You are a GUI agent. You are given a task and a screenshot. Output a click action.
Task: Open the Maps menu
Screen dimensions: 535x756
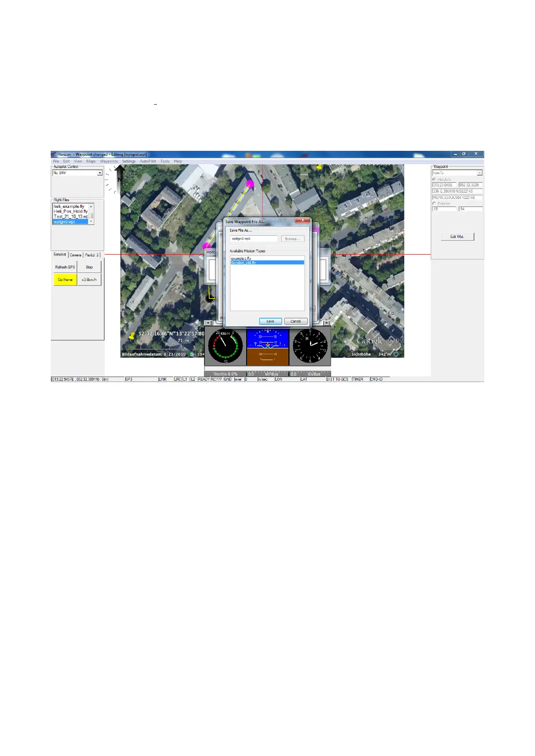point(91,161)
